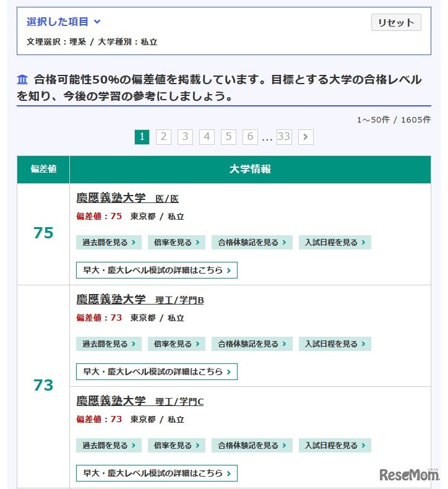Go to results page 6

250,137
